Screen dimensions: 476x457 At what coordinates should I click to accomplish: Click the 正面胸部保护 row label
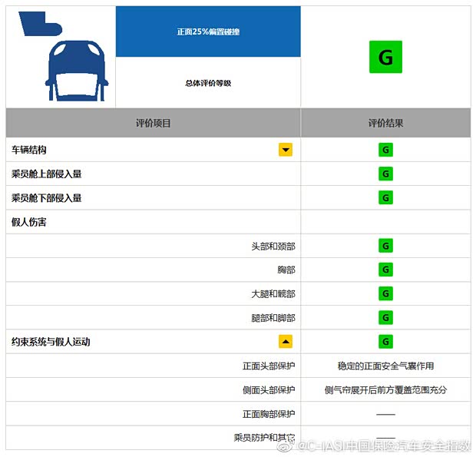click(x=269, y=414)
